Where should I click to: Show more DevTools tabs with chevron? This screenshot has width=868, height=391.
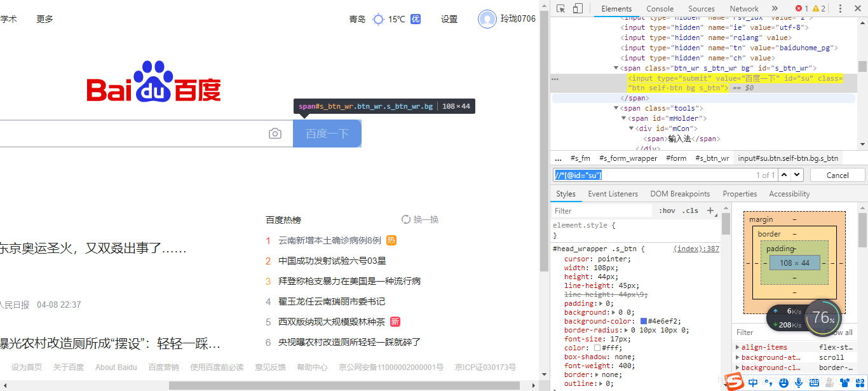(x=775, y=8)
